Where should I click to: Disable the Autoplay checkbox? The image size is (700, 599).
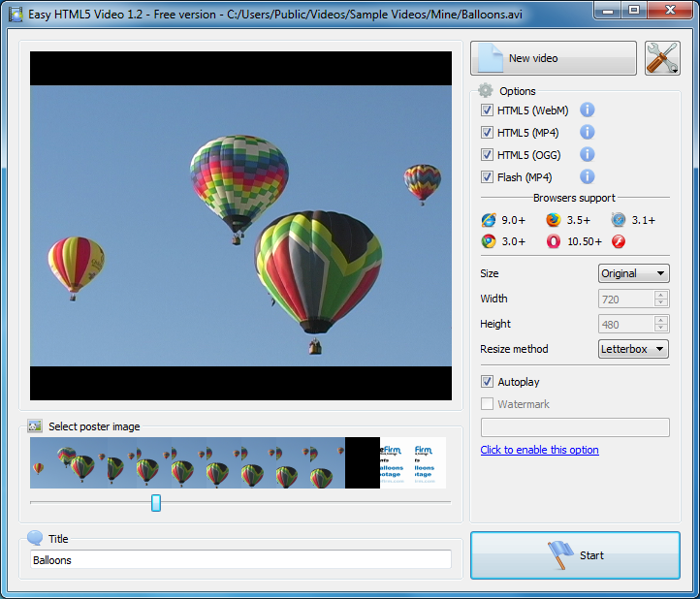pos(488,382)
